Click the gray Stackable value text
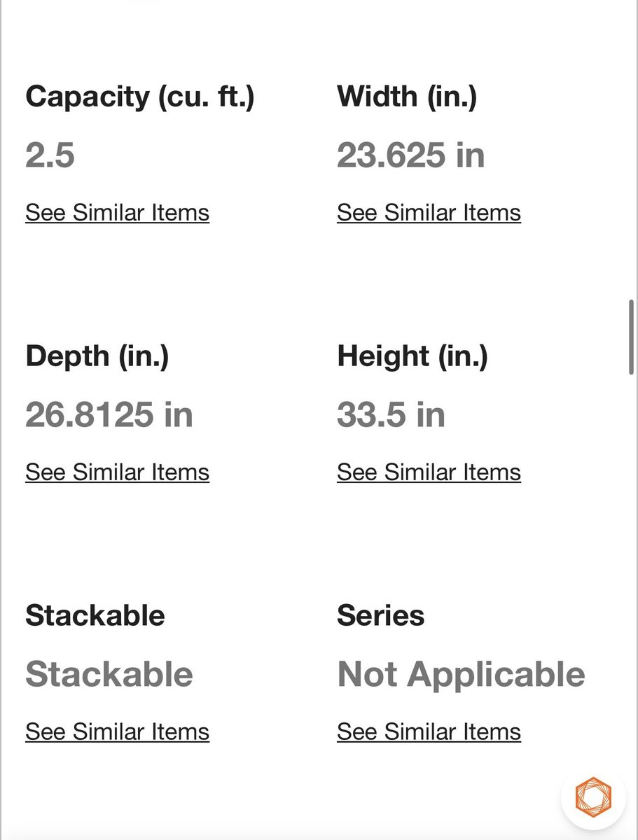 coord(109,675)
